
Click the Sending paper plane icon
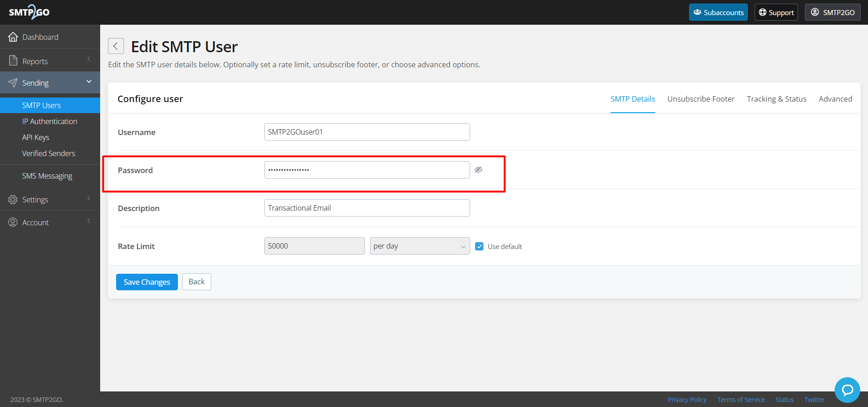pyautogui.click(x=13, y=83)
